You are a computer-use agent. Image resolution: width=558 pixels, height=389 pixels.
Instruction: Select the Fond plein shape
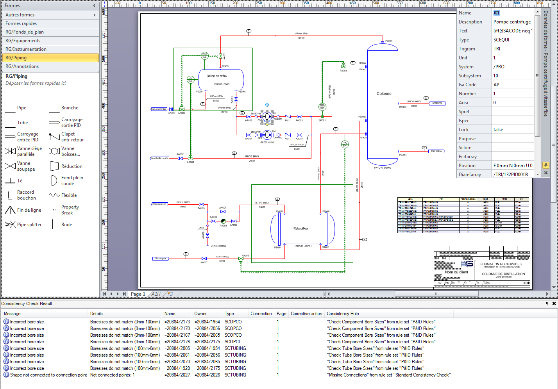tap(67, 180)
